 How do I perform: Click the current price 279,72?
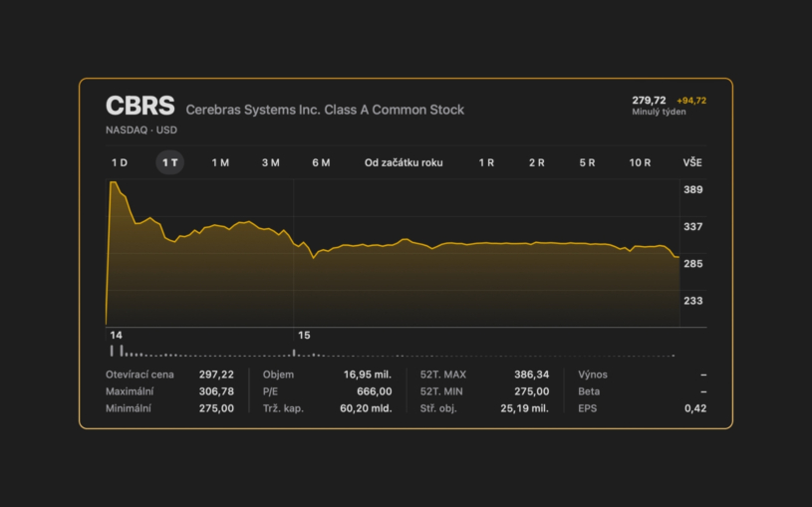tap(649, 101)
